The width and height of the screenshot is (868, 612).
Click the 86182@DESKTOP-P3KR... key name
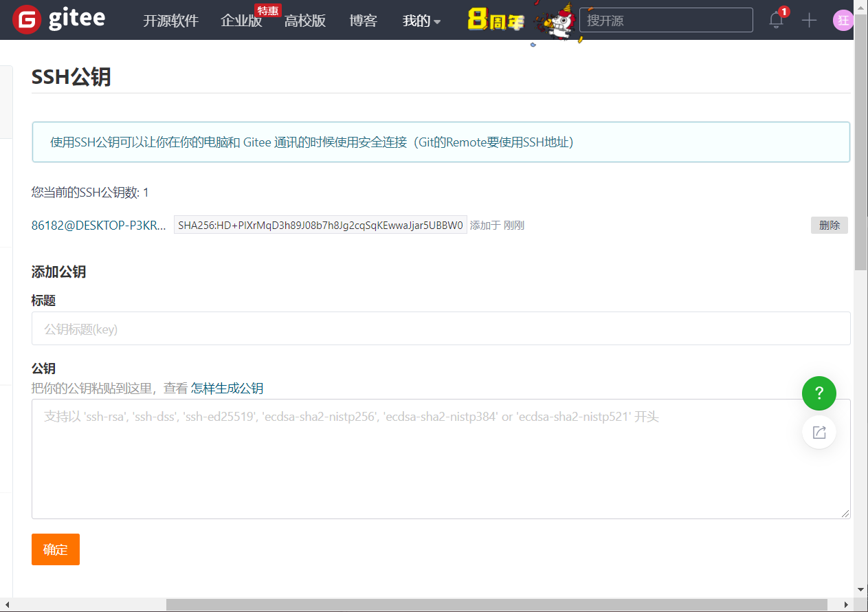[x=98, y=226]
